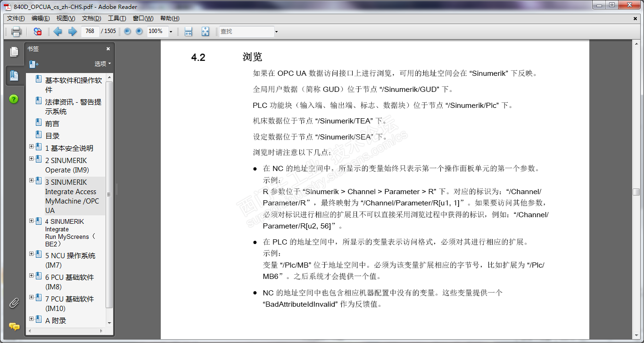Click the zoom in plus icon
The width and height of the screenshot is (644, 343).
[x=139, y=31]
